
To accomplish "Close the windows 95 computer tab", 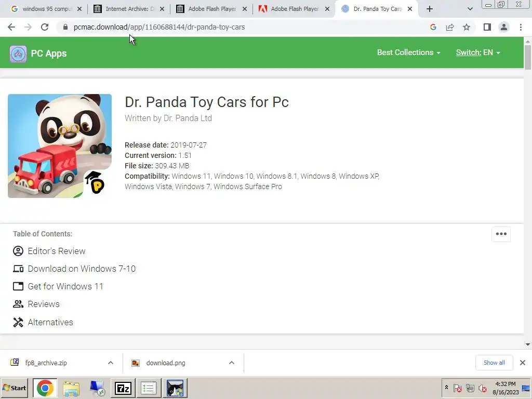I will [x=79, y=9].
